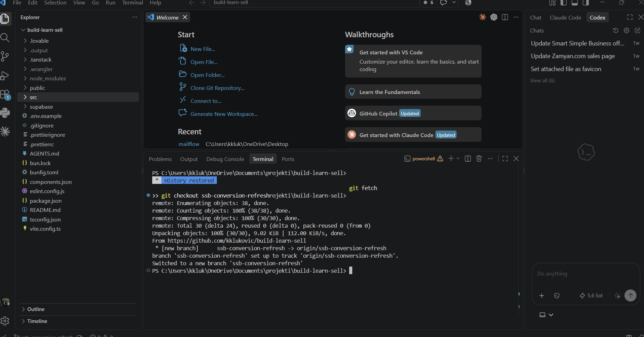The image size is (644, 337).
Task: Open Claude Code icon in activity bar
Action: (5, 132)
